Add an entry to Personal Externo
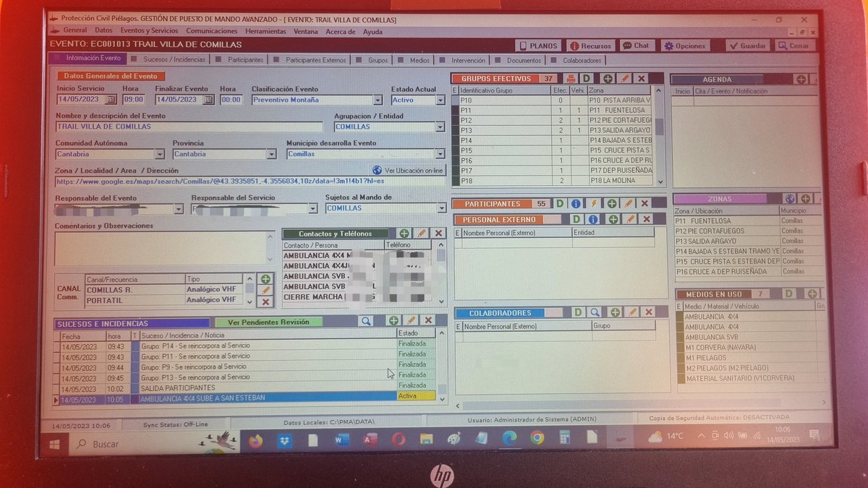The image size is (868, 488). click(x=613, y=219)
